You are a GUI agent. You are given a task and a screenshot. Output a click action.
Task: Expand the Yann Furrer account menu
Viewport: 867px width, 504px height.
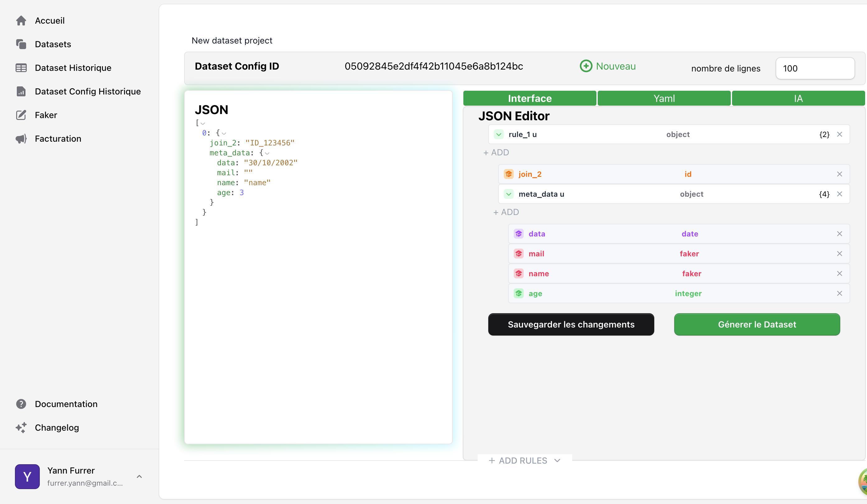click(x=139, y=476)
